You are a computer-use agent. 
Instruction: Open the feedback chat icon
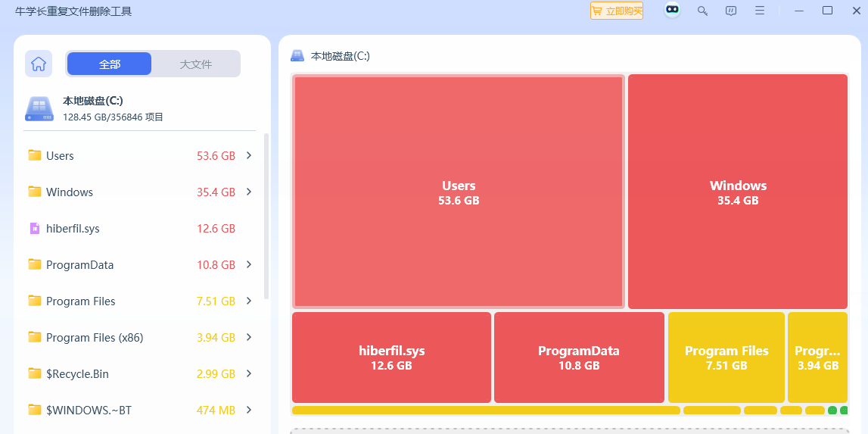click(731, 11)
